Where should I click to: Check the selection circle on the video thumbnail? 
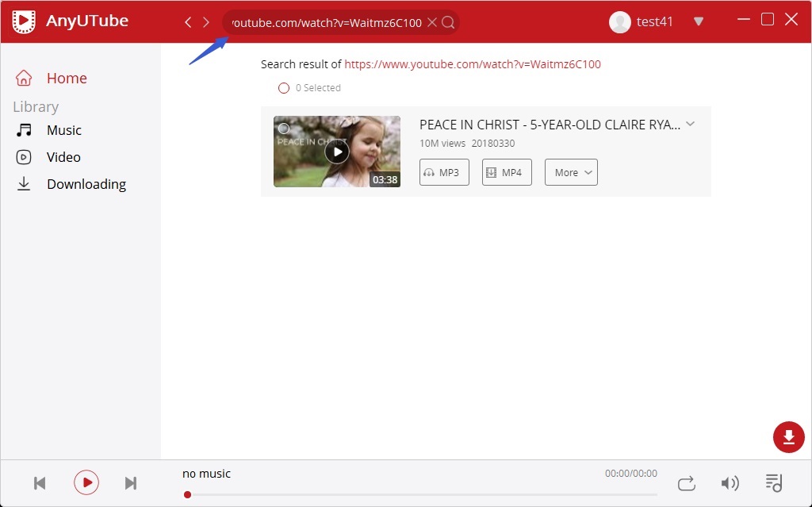pyautogui.click(x=284, y=128)
